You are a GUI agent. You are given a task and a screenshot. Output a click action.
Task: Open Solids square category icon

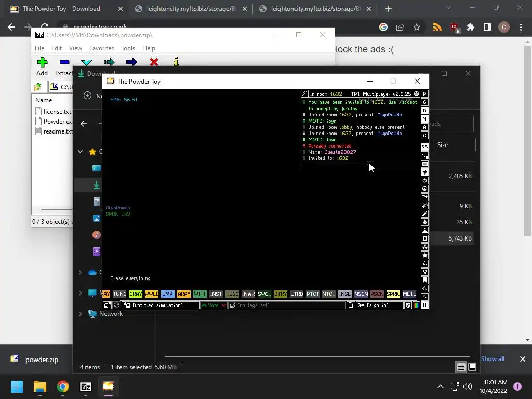[424, 238]
